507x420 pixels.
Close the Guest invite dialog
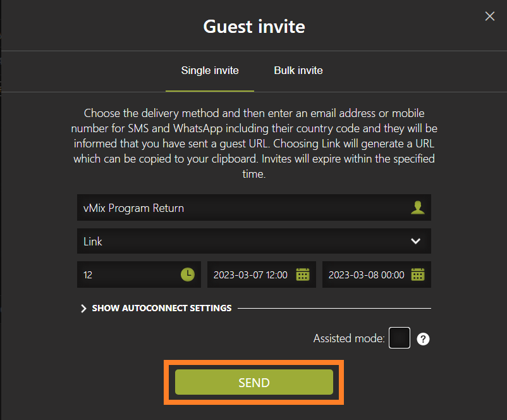pos(489,16)
